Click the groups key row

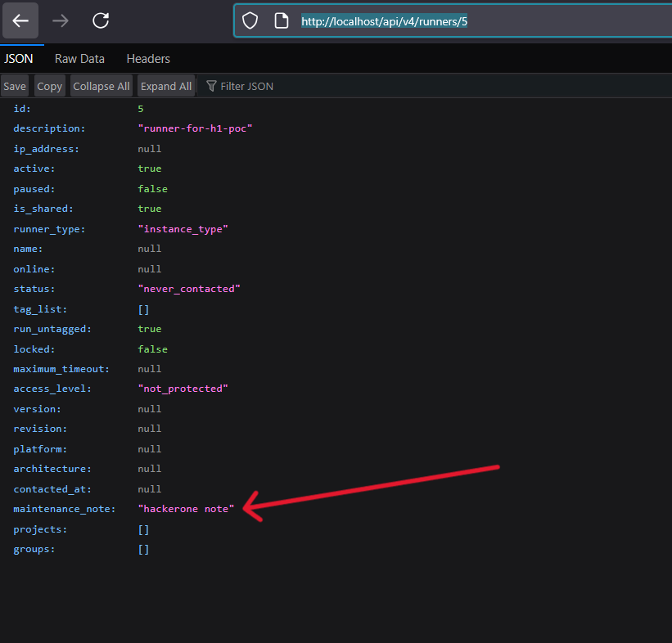point(34,549)
